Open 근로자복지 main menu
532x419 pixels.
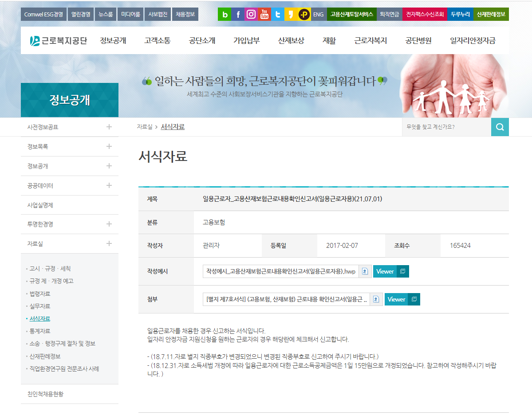tap(370, 41)
